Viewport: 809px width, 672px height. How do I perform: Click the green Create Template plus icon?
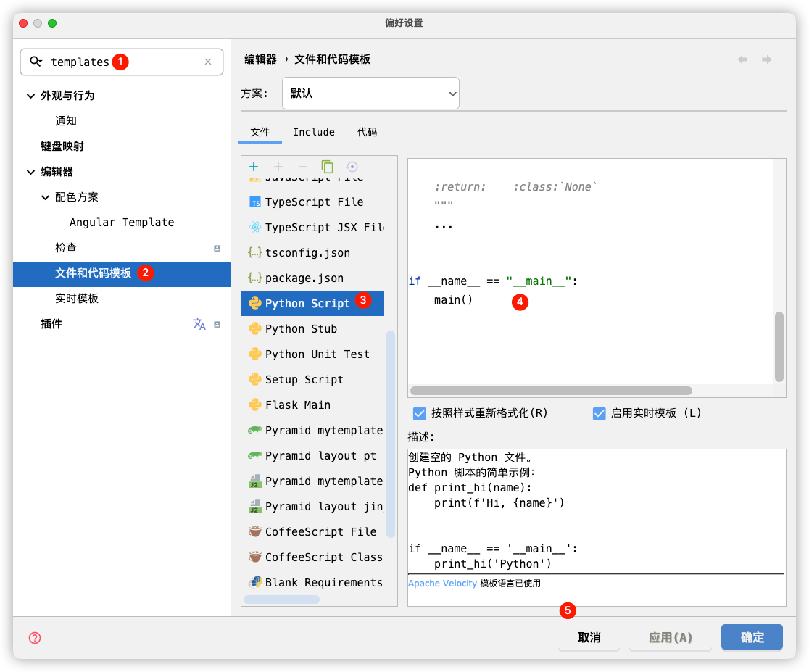[x=253, y=167]
